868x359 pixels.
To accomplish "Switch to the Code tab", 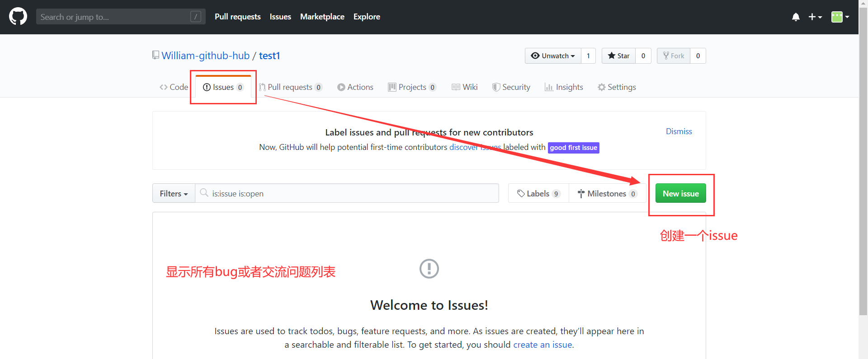I will coord(174,87).
